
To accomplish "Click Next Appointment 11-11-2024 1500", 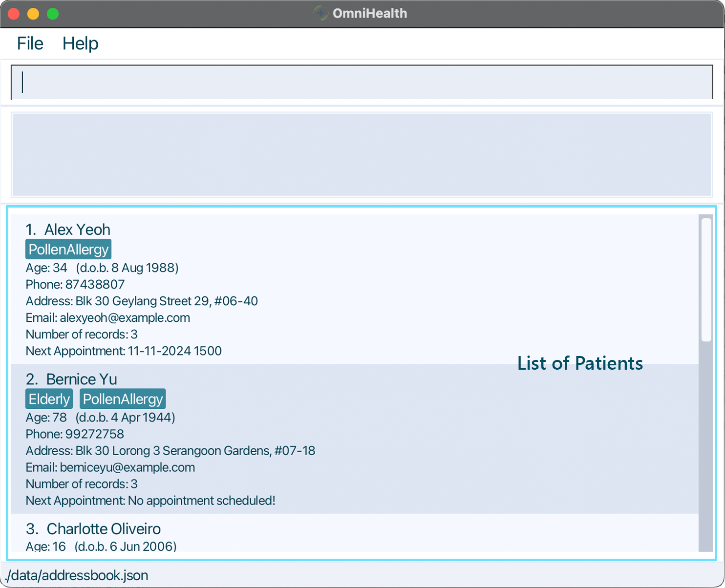I will click(124, 351).
